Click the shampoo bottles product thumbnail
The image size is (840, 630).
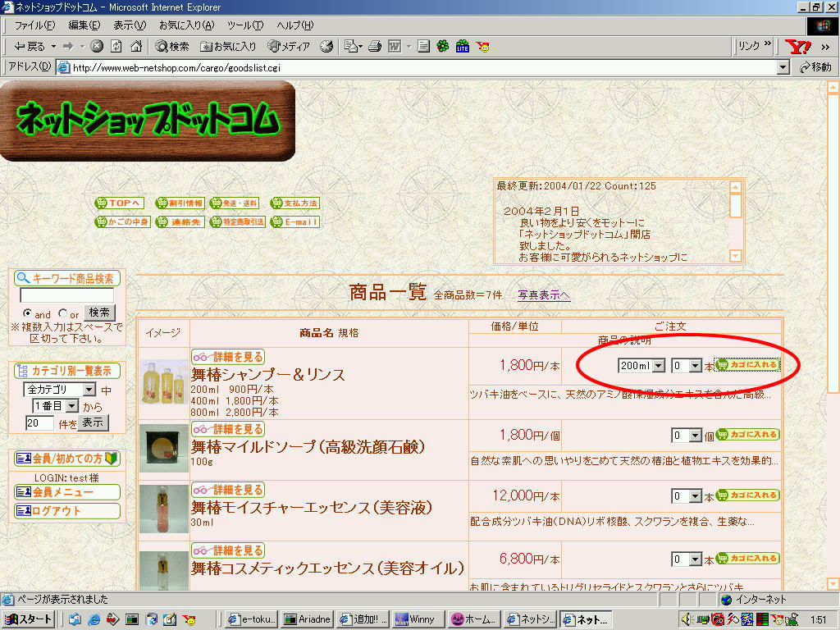tap(164, 384)
